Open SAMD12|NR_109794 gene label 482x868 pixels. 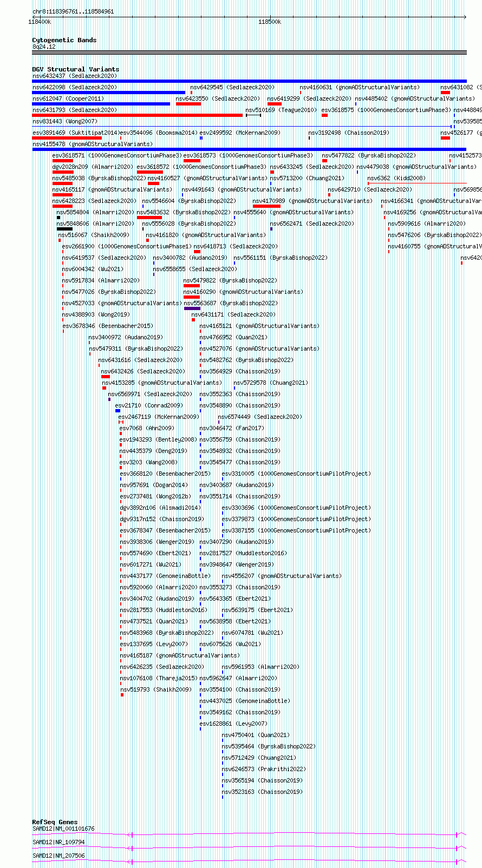[x=58, y=843]
